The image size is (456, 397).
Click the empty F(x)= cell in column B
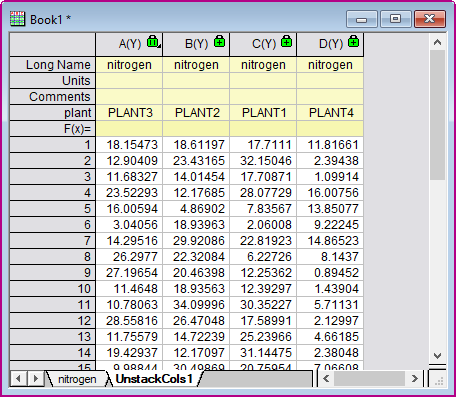pos(196,129)
